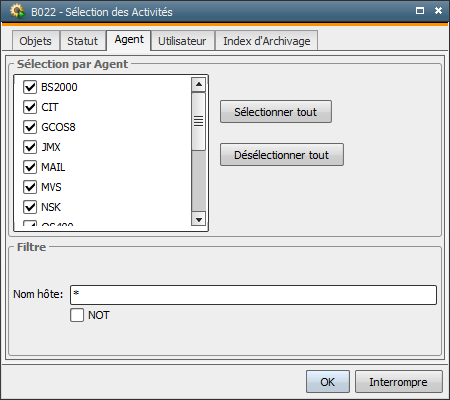Deselect the MVS agent checkbox
The height and width of the screenshot is (400, 450).
point(30,187)
